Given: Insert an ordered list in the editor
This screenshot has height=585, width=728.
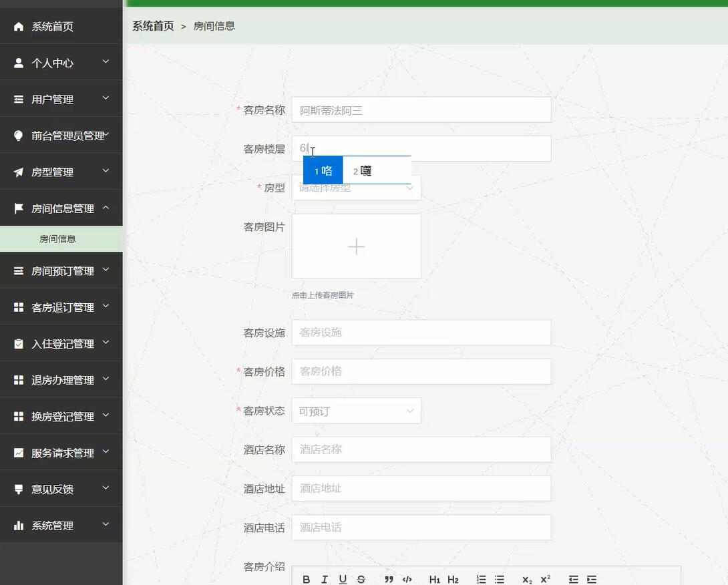Looking at the screenshot, I should tap(481, 579).
